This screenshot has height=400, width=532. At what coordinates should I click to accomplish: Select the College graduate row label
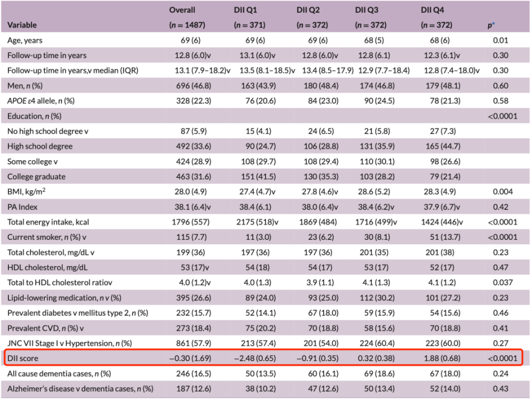tap(36, 177)
